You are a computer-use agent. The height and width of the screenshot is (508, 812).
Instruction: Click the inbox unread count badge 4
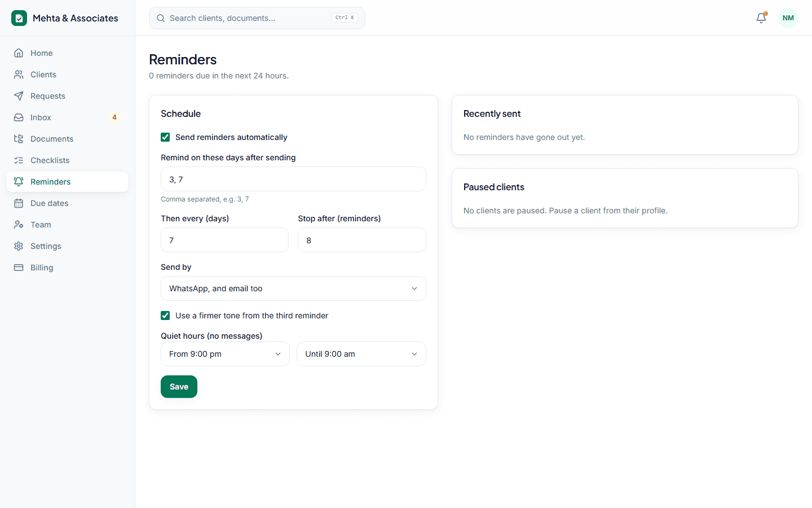tap(114, 117)
